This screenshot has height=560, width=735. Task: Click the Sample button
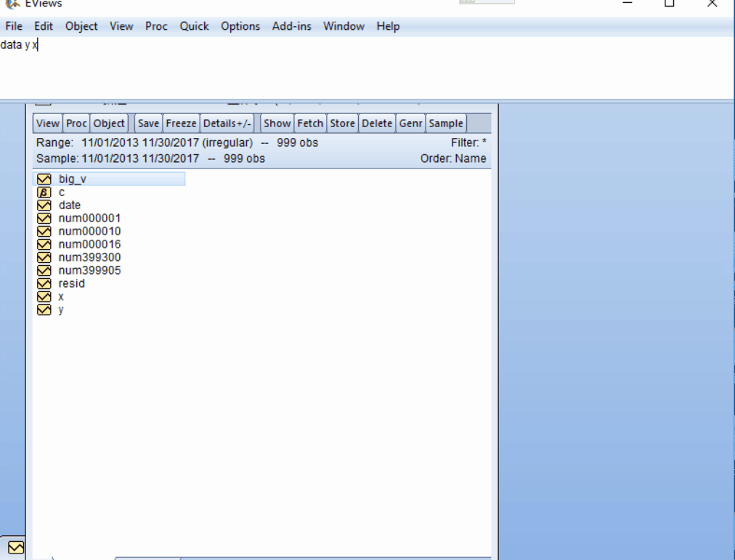coord(445,123)
